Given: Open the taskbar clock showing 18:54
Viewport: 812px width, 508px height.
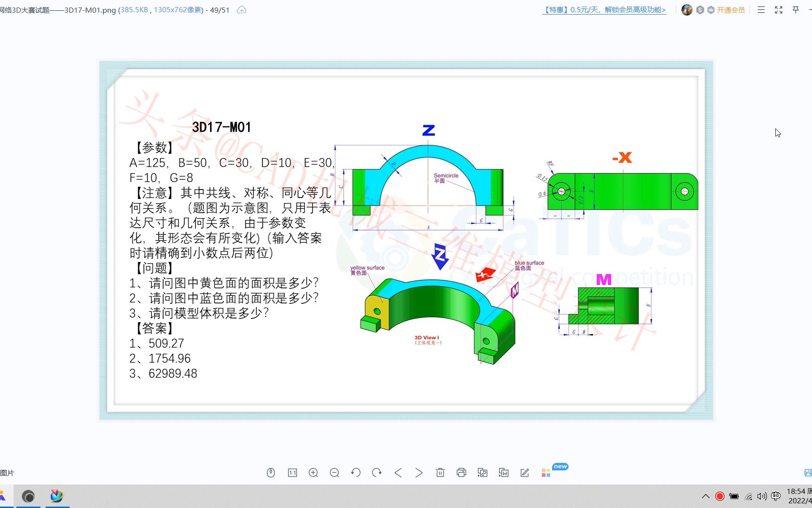Looking at the screenshot, I should coord(799,496).
